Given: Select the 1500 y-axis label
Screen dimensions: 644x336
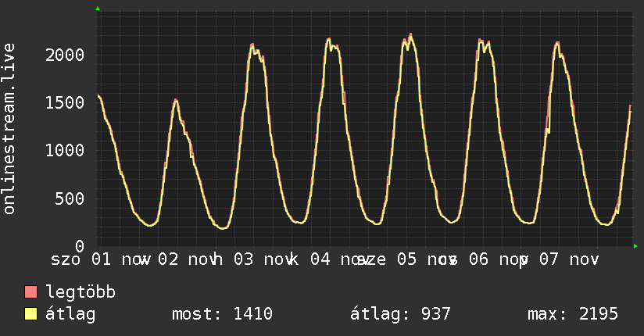Looking at the screenshot, I should (64, 102).
